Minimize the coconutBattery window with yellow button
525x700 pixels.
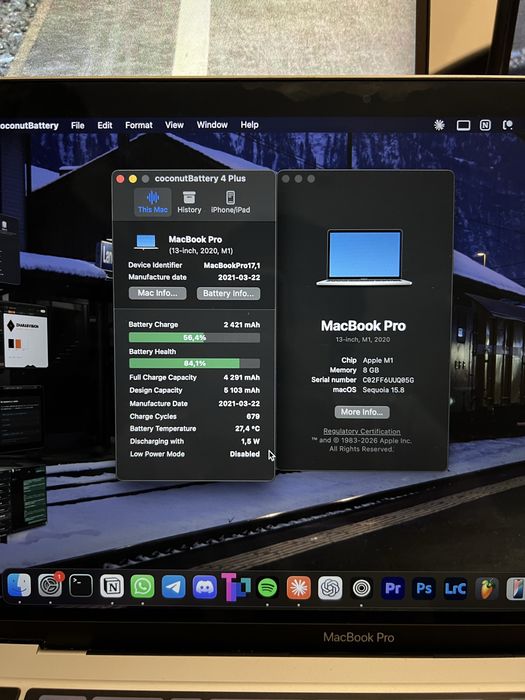[x=133, y=179]
